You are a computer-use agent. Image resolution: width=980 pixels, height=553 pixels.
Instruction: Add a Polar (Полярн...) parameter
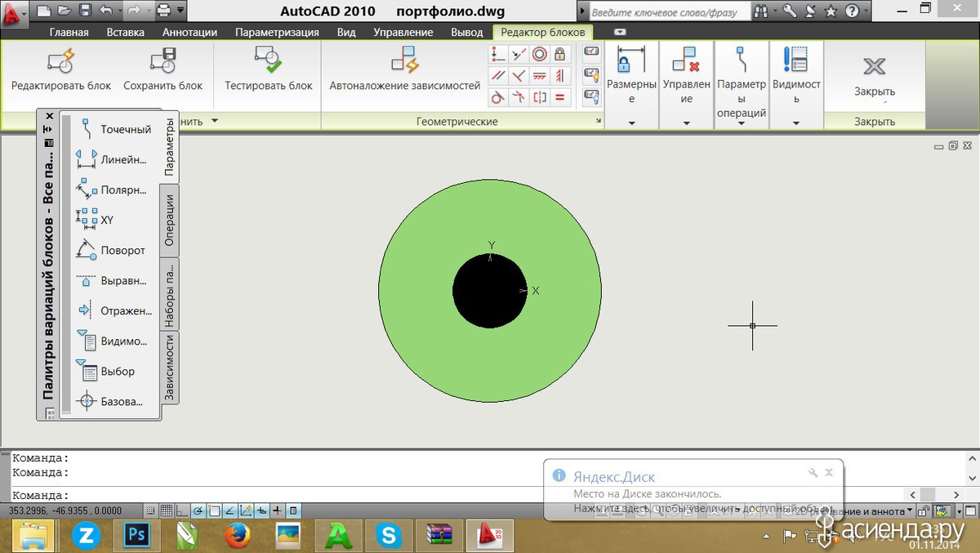point(114,190)
